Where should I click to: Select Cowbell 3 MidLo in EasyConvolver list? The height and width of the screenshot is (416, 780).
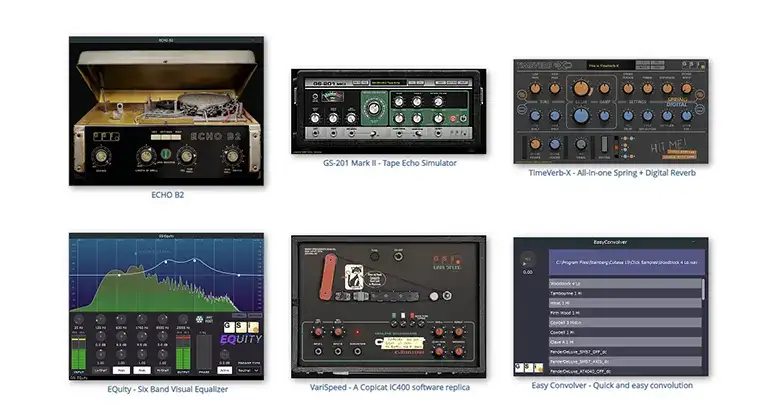[625, 322]
